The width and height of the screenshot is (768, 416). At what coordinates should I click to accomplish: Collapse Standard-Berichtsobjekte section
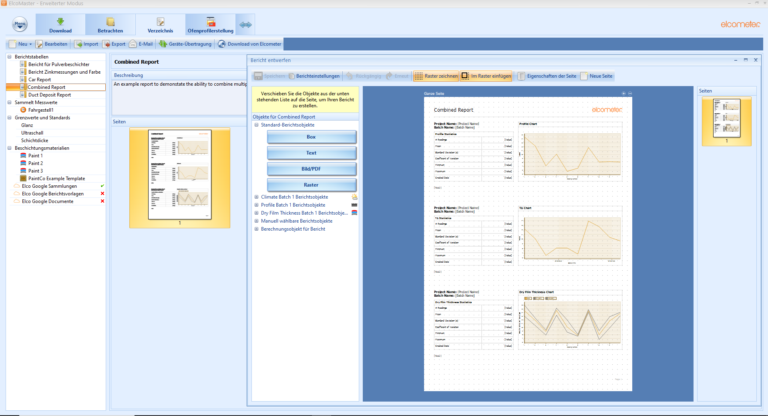(257, 125)
